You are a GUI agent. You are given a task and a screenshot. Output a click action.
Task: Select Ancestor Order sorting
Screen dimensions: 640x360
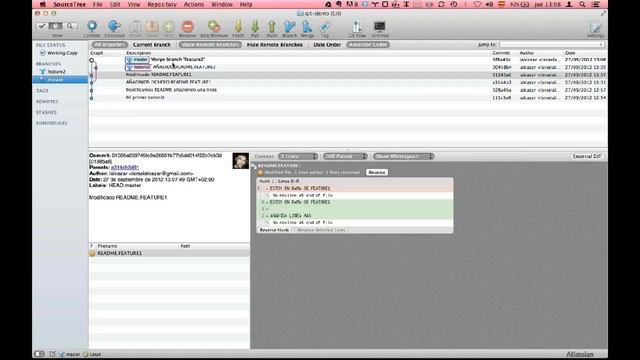368,44
